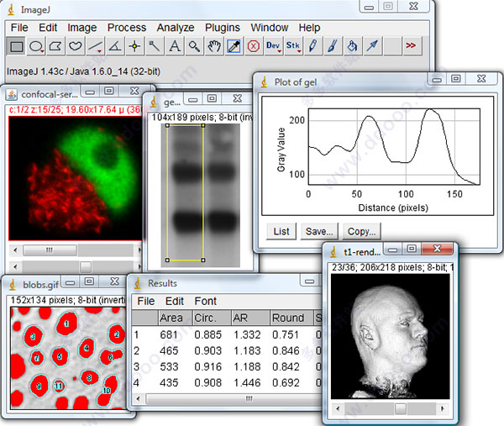Select the Pencil tool
The height and width of the screenshot is (426, 504).
click(x=312, y=46)
